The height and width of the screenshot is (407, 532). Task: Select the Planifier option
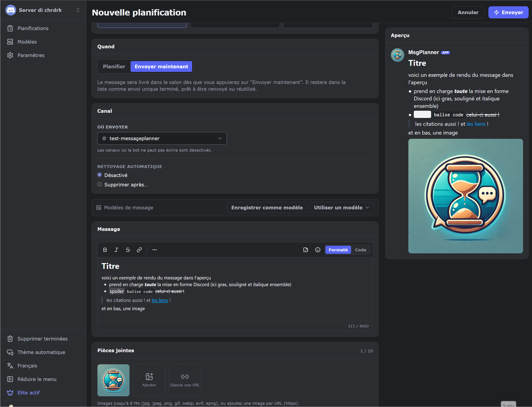click(x=114, y=67)
